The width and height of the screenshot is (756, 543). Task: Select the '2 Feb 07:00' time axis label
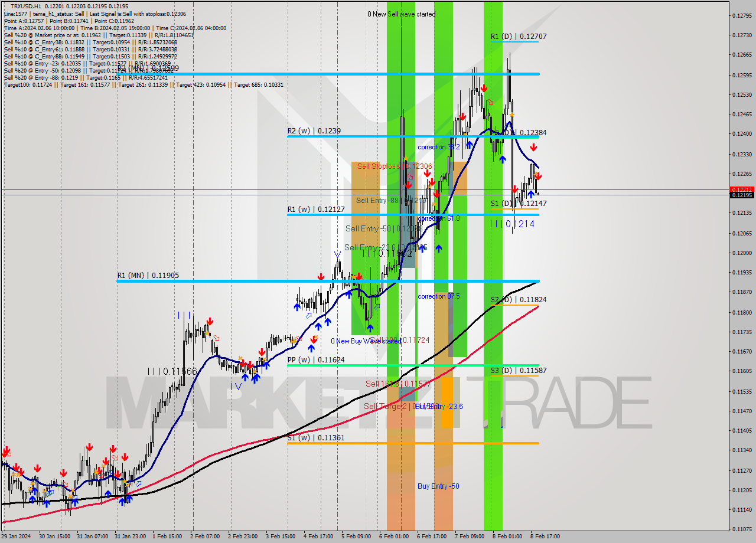205,537
